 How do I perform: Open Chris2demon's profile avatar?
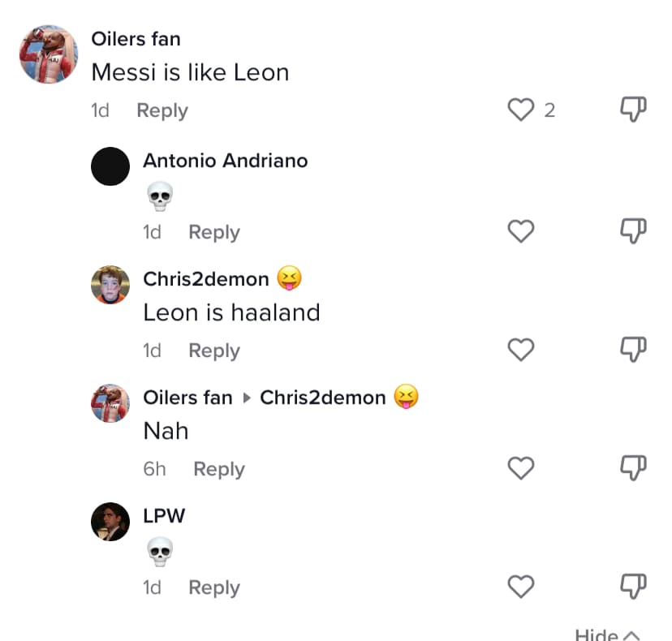110,285
